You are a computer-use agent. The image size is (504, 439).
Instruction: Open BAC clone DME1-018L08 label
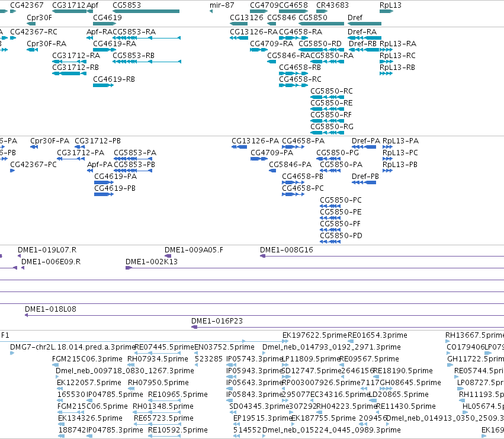(50, 309)
